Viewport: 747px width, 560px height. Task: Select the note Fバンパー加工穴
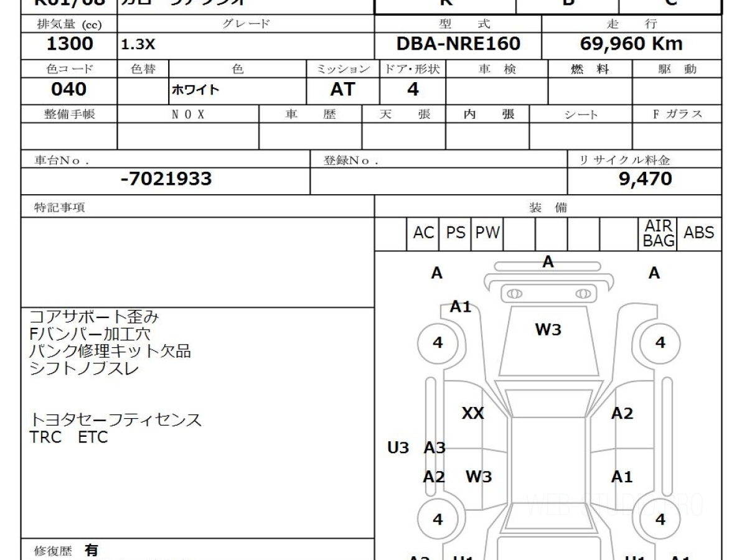click(90, 334)
